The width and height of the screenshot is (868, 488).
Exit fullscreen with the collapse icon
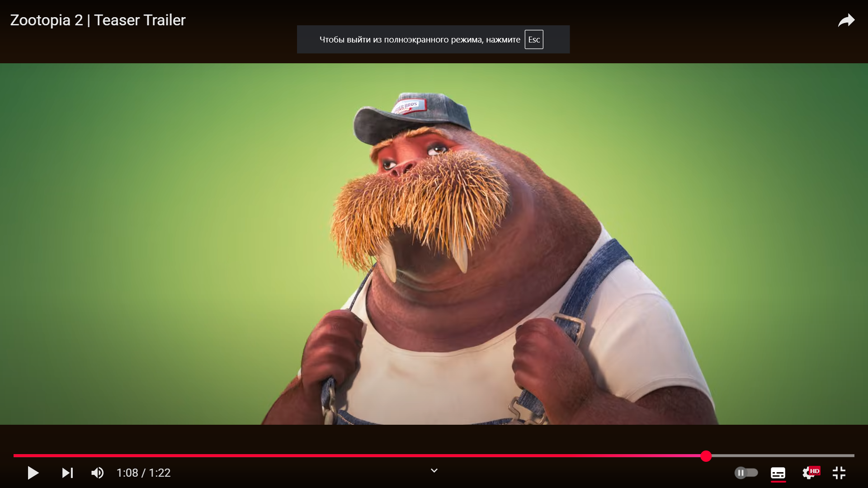(x=839, y=473)
